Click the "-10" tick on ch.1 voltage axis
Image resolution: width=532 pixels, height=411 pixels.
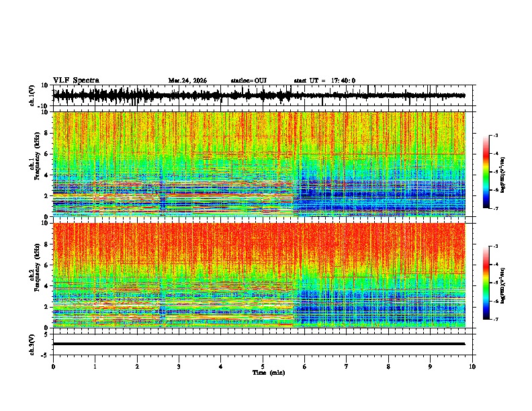(44, 106)
